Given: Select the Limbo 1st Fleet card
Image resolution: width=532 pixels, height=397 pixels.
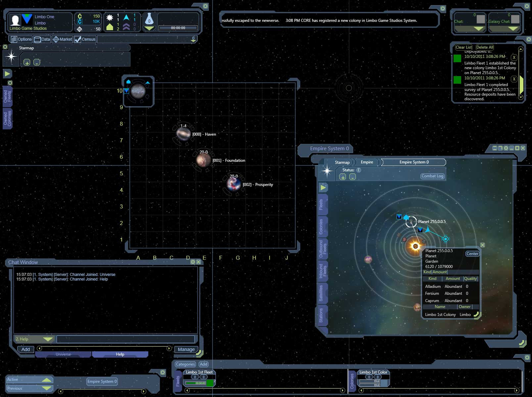Looking at the screenshot, I should pos(199,378).
